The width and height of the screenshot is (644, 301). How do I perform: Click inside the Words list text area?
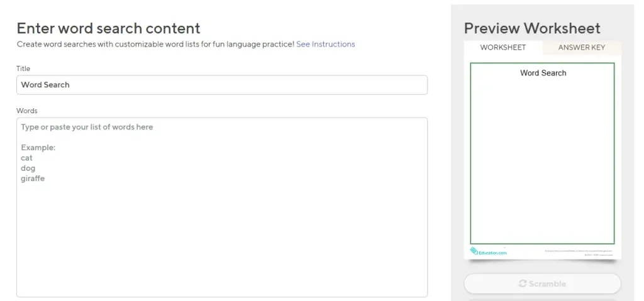[x=221, y=233]
